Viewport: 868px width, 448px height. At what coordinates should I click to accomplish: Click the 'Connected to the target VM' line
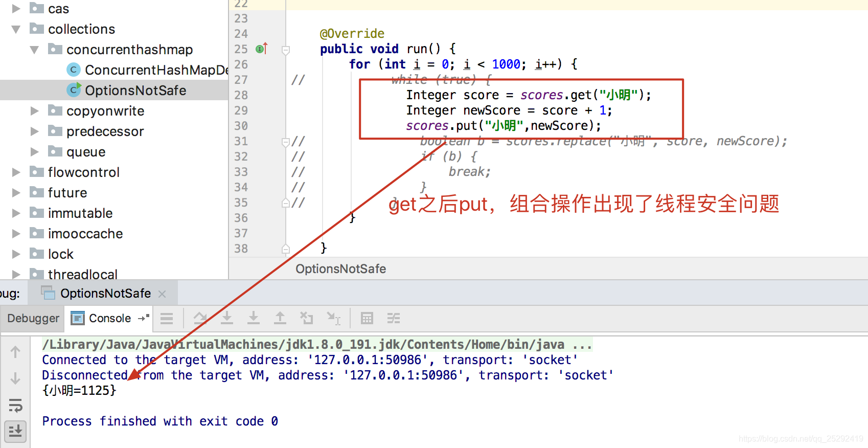(310, 360)
